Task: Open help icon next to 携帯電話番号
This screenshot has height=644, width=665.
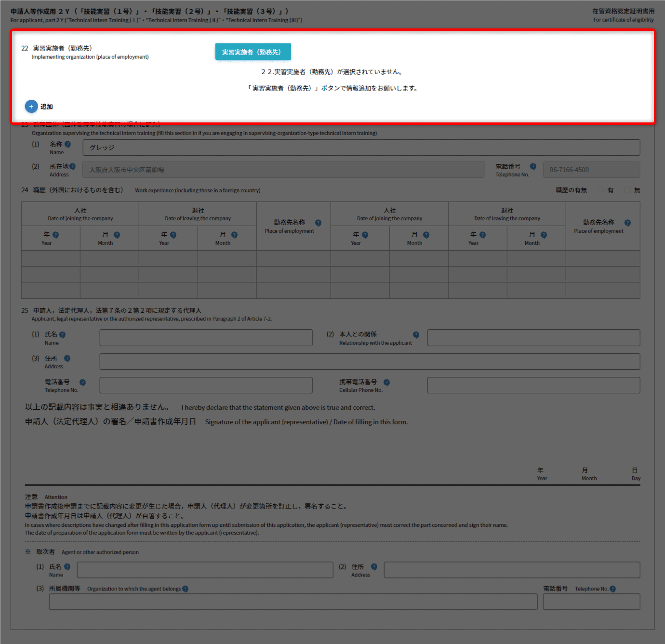Action: tap(386, 382)
